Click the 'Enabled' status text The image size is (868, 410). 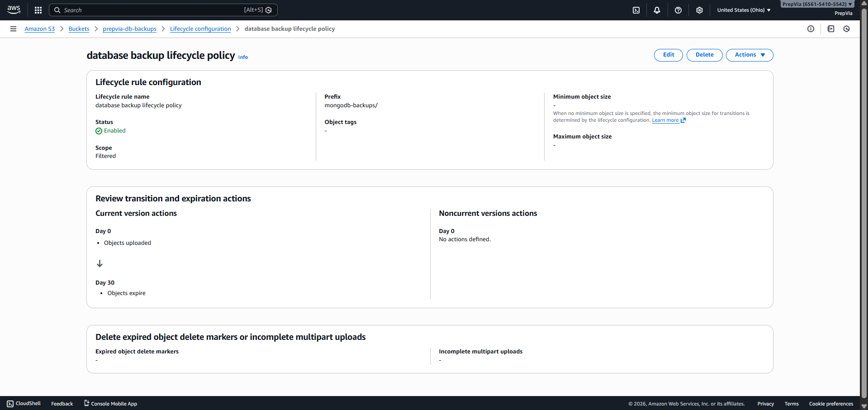(115, 131)
